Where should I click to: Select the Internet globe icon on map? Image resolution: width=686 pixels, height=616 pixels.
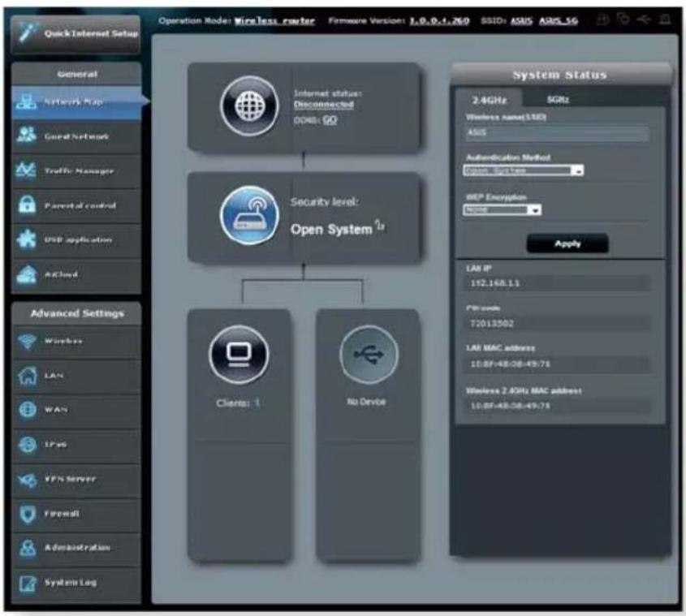pyautogui.click(x=249, y=106)
